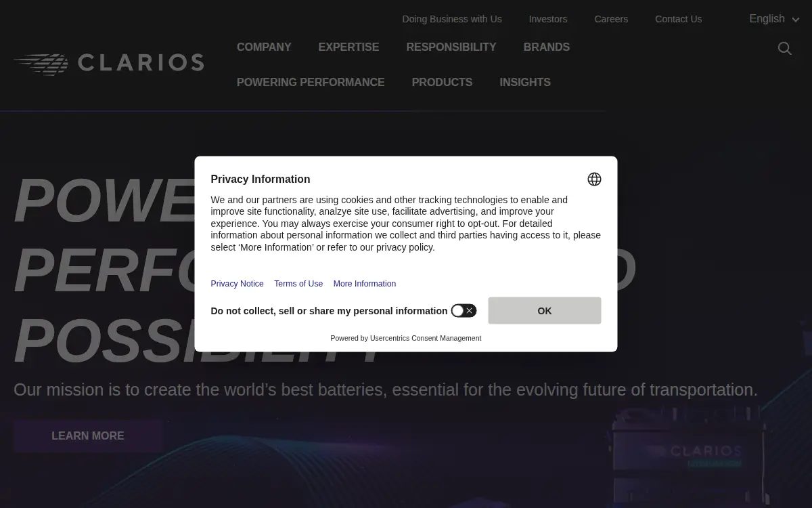Open the Insights menu
The width and height of the screenshot is (812, 508).
(x=525, y=83)
